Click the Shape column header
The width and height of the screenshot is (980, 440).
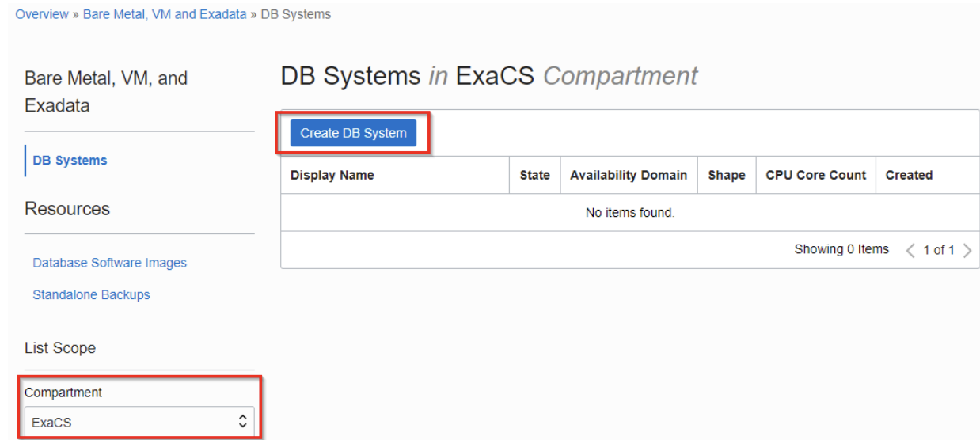coord(726,176)
